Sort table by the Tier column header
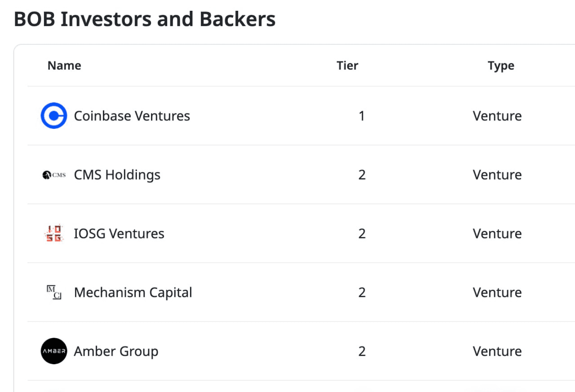Screen dimensions: 575x392 347,66
